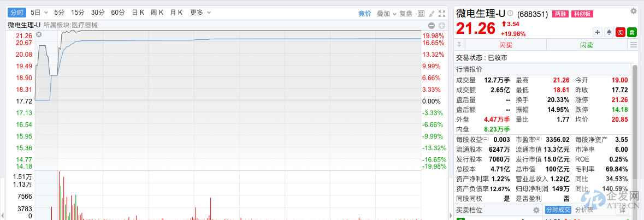Zoom out chart with minus icon
644x220 pixels.
[x=432, y=25]
